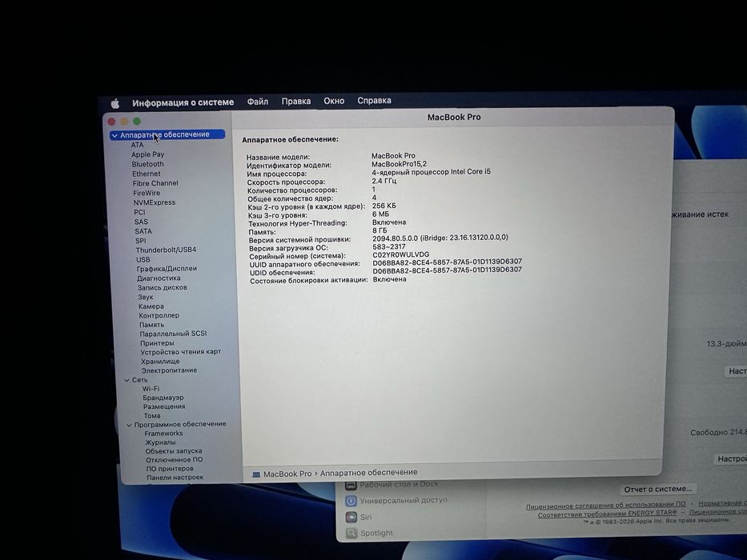
Task: Select Принтеры in the sidebar
Action: 157,343
